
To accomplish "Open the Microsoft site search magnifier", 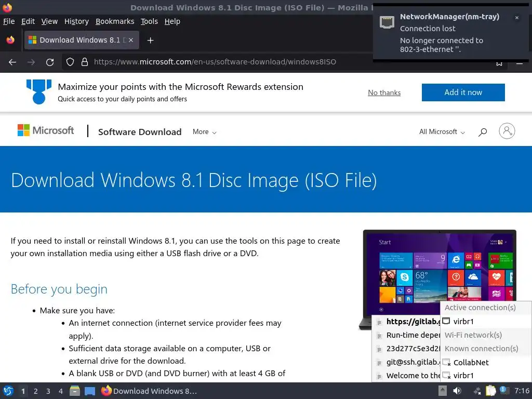I will click(483, 132).
